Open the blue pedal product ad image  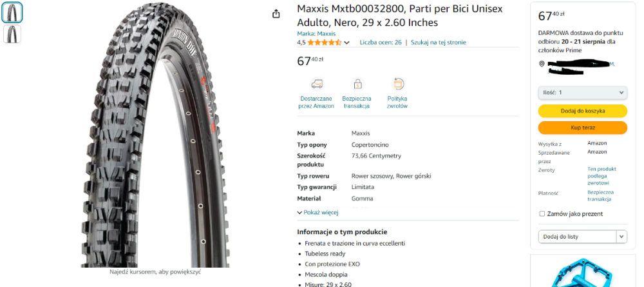[582, 273]
